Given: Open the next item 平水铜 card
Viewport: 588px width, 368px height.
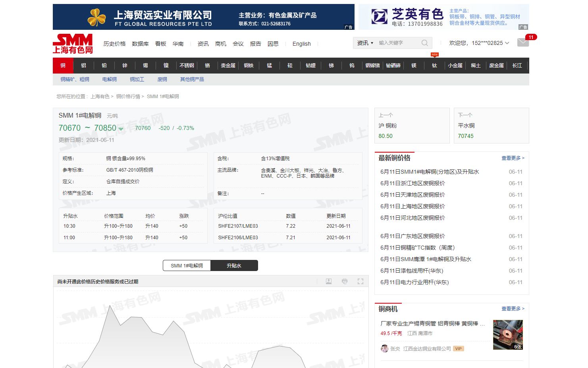Looking at the screenshot, I should 492,126.
